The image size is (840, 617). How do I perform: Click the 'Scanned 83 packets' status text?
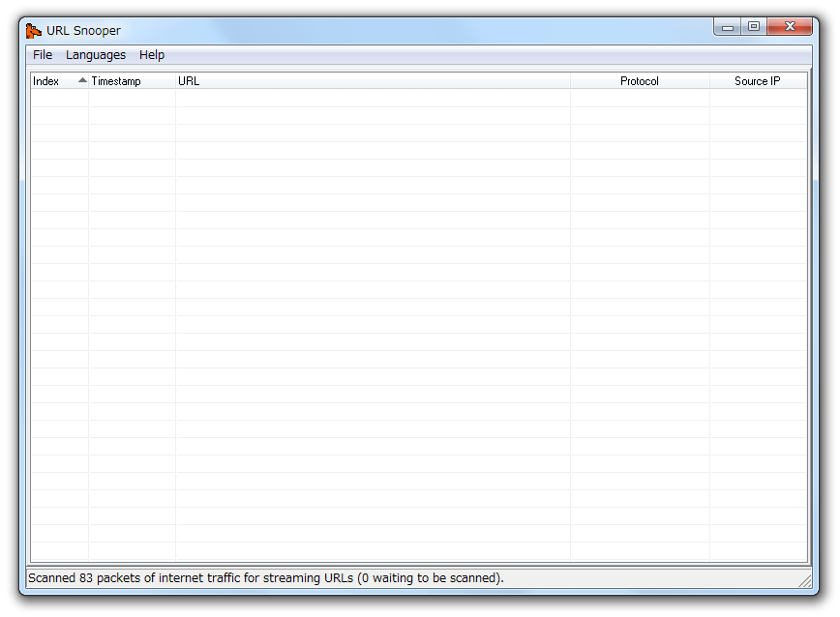(x=266, y=578)
